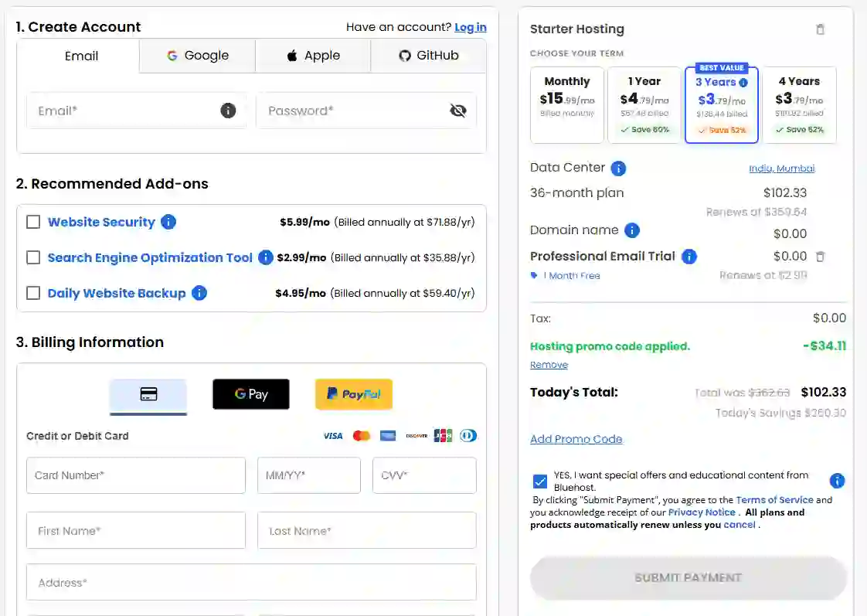The height and width of the screenshot is (616, 867).
Task: Pick the 4 Years term card
Action: tap(800, 104)
